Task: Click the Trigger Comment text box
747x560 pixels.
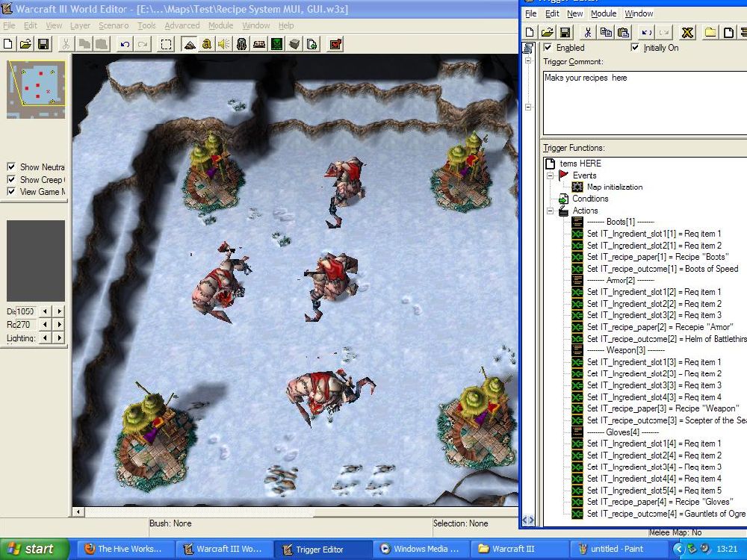Action: (x=645, y=103)
